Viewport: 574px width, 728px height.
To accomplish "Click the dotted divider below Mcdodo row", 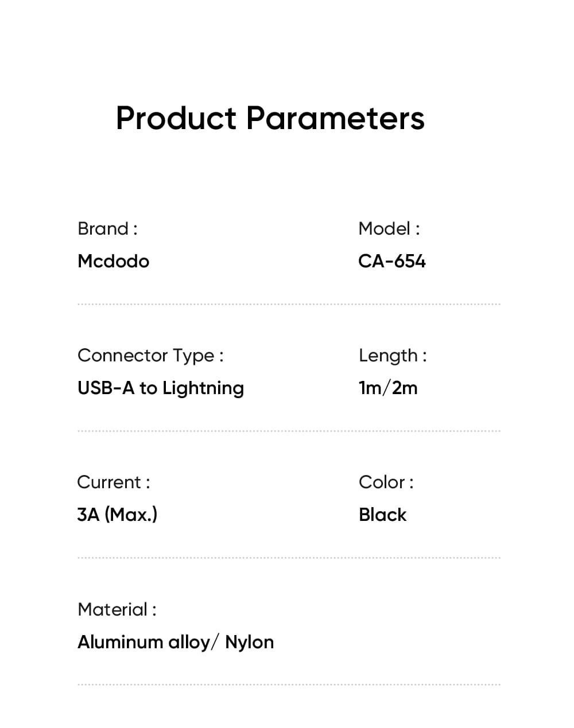I will coord(289,304).
